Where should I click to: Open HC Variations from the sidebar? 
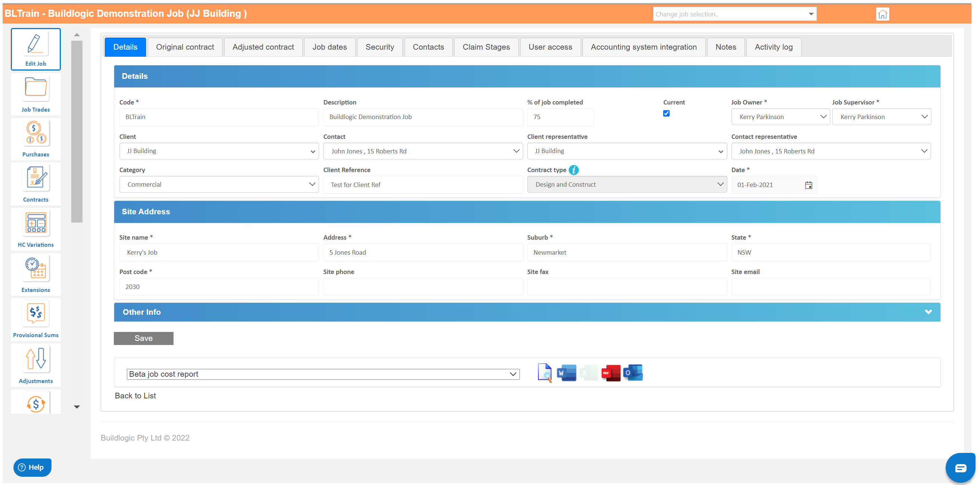coord(35,224)
